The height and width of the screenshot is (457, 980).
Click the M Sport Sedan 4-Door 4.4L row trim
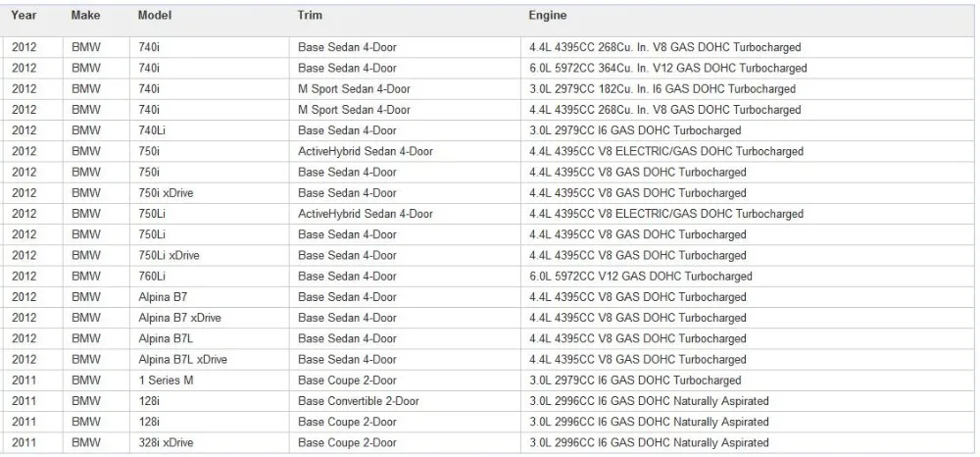point(405,110)
